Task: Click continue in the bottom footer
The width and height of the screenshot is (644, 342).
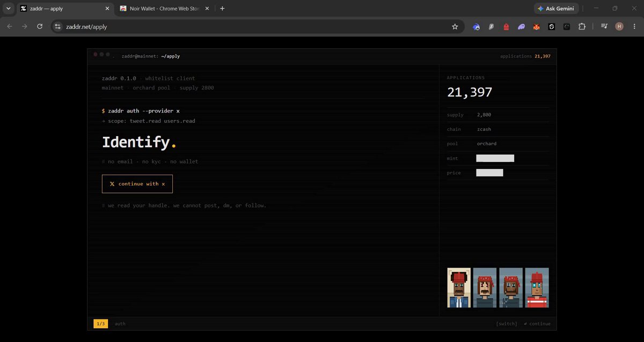Action: point(537,324)
